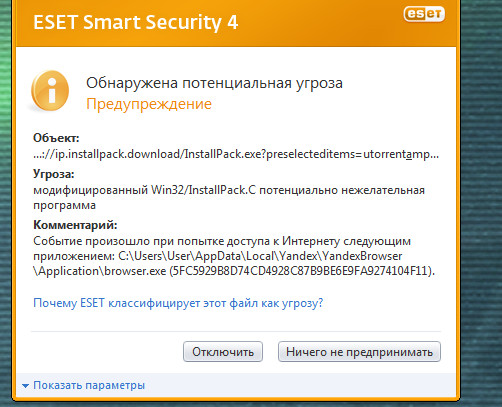The width and height of the screenshot is (502, 407).
Task: Click the Отключить button
Action: pyautogui.click(x=223, y=352)
